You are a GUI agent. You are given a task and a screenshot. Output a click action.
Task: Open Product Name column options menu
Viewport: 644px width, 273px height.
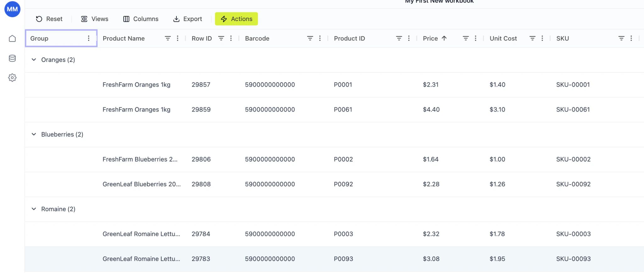pyautogui.click(x=178, y=38)
